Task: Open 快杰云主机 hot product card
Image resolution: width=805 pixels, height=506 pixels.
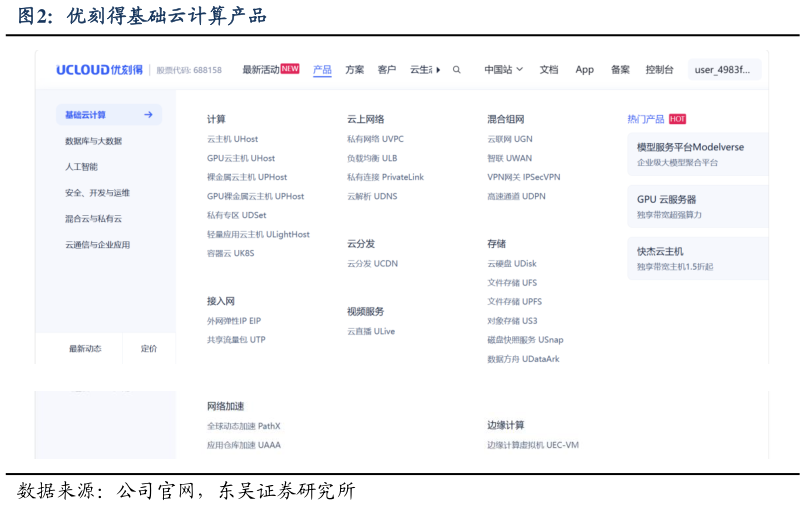Action: coord(698,258)
